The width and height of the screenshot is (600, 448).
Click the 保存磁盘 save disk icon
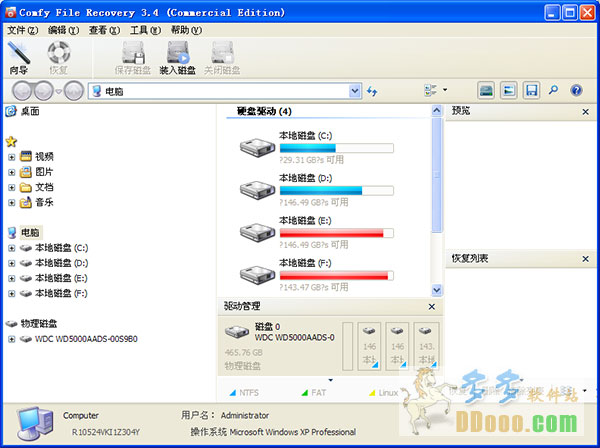(133, 58)
